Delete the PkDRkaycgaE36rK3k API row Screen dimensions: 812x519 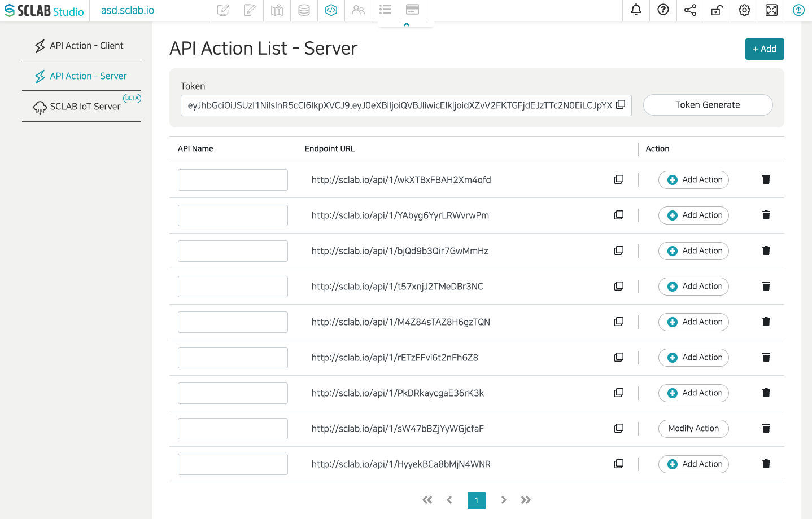(x=766, y=393)
